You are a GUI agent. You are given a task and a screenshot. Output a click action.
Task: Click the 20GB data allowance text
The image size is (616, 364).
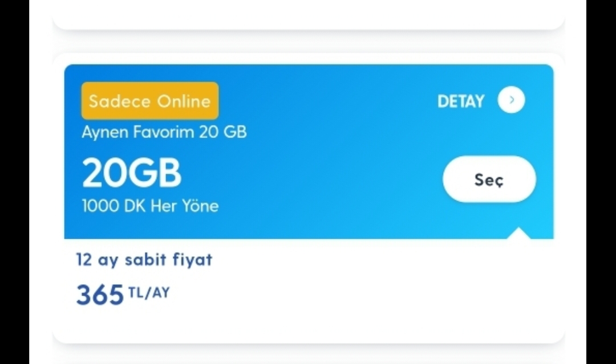pos(132,172)
